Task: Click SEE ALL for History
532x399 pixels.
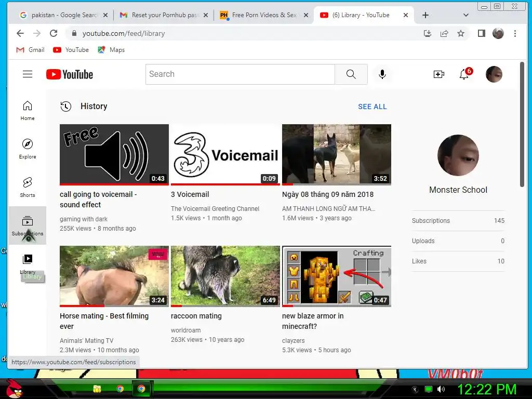Action: [372, 107]
